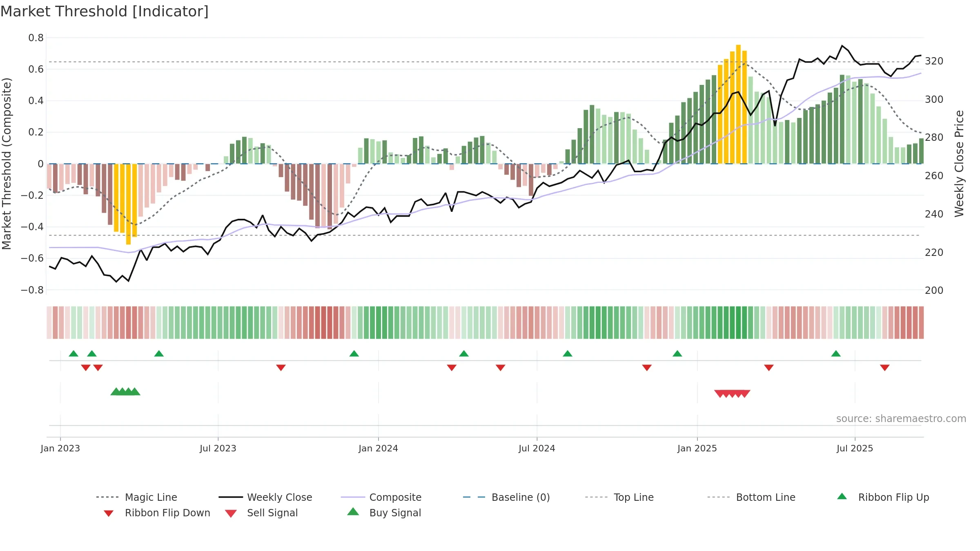Click the red flip-down triangle in March 2024
Screen dimensions: 980x551
point(452,368)
